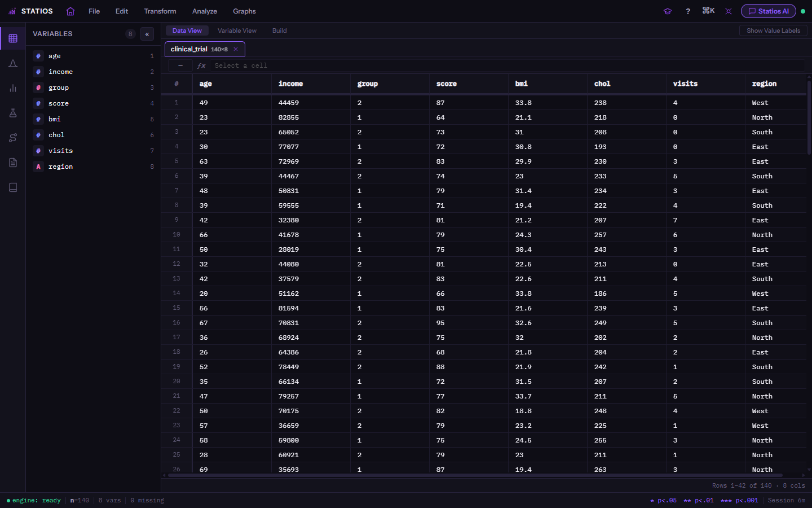Switch to Variable View tab

237,30
